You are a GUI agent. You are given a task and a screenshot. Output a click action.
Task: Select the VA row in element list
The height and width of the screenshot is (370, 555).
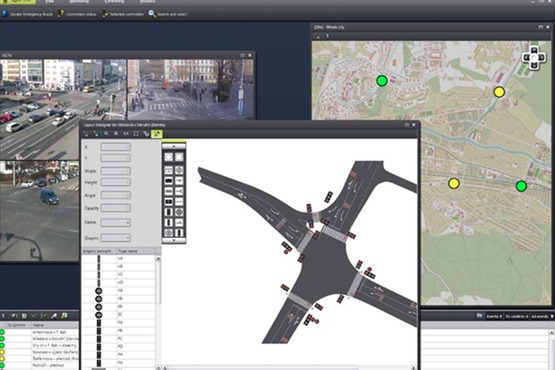point(118,259)
